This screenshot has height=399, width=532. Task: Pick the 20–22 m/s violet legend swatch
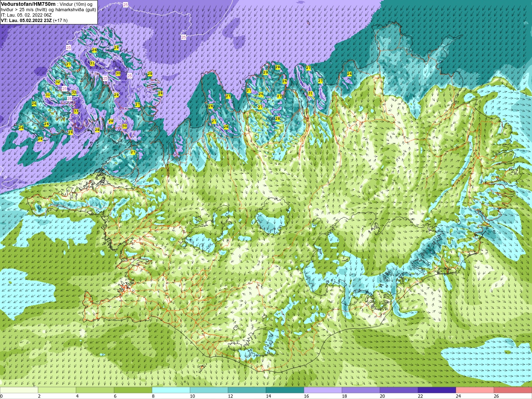pos(399,390)
